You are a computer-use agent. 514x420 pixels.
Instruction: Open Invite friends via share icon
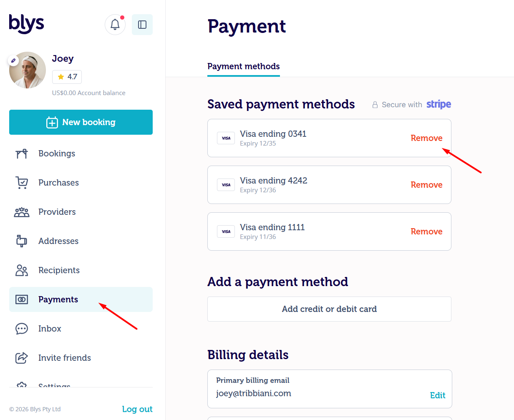[x=22, y=358]
